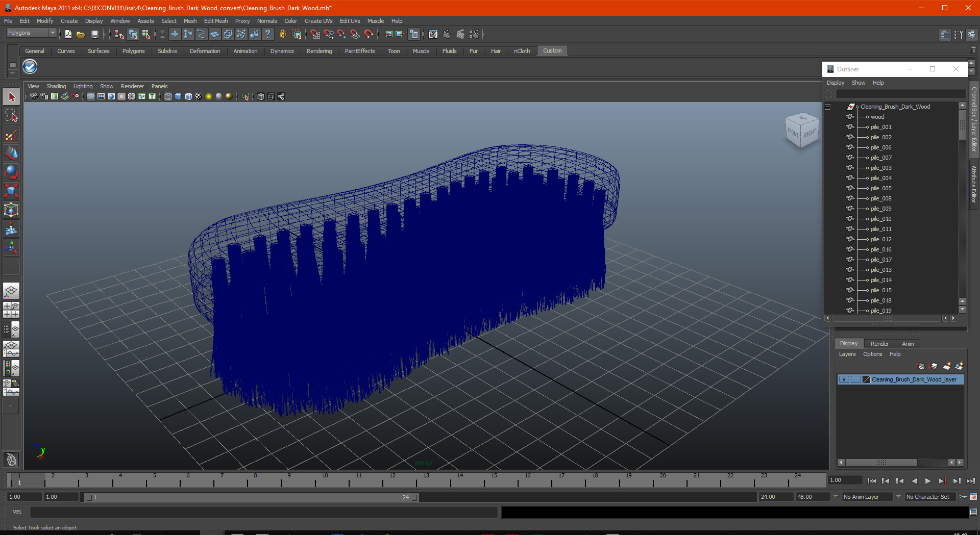Select the Paint Selection tool

point(11,135)
